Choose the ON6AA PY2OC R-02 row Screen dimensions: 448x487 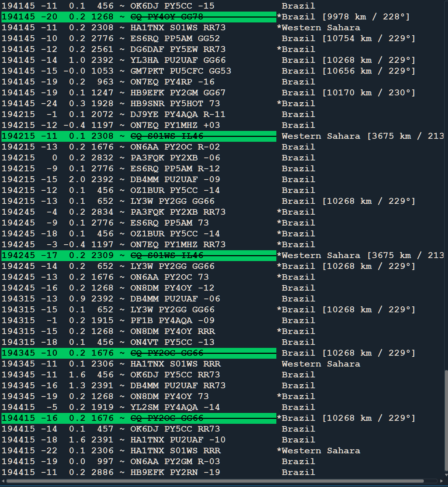pyautogui.click(x=222, y=147)
